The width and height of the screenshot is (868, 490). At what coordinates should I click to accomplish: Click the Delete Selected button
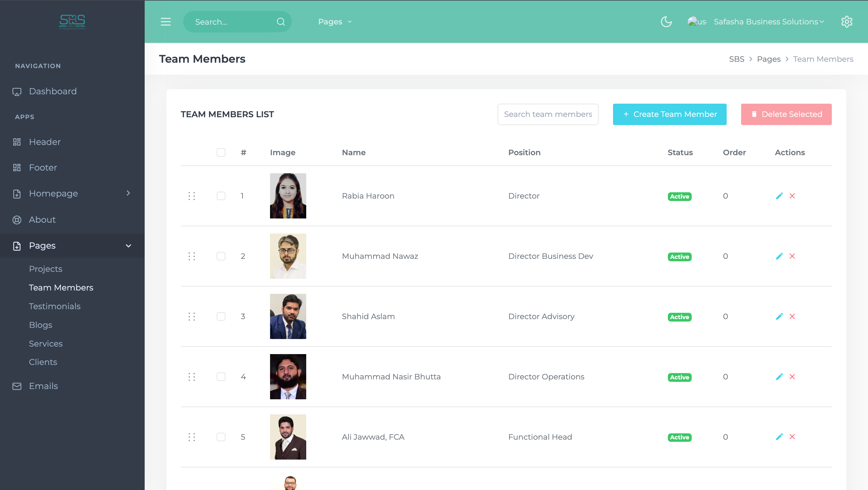click(786, 115)
